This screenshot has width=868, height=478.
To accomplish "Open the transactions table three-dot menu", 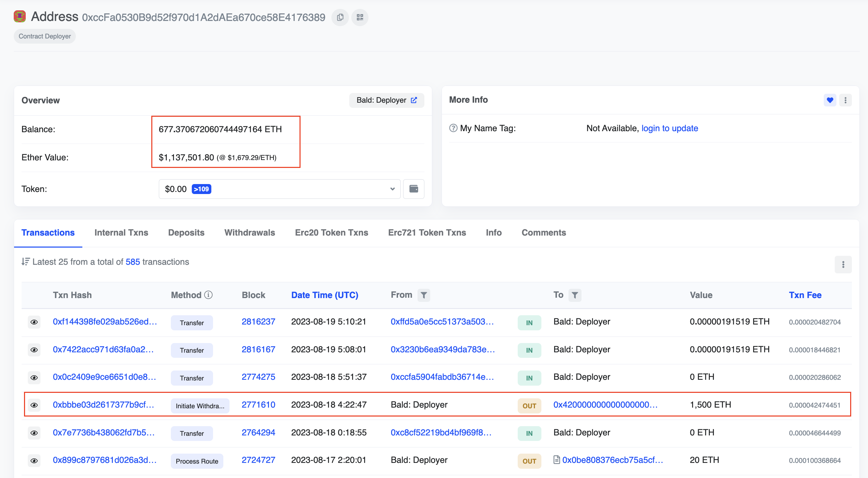I will (843, 264).
